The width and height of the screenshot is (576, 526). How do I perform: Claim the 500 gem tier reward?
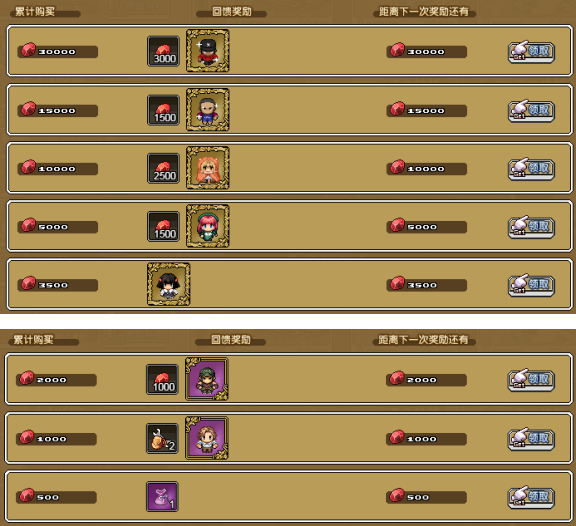(531, 497)
